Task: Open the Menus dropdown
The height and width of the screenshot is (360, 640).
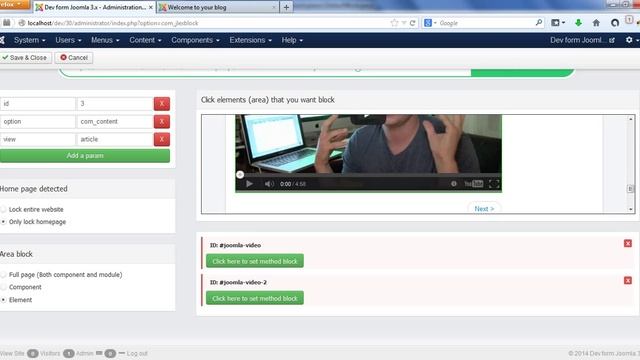Action: [x=105, y=40]
